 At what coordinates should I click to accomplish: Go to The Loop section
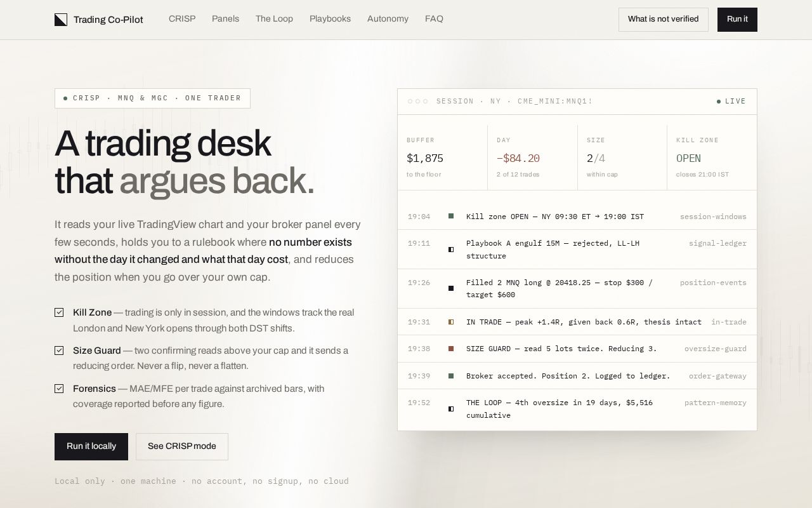[x=274, y=19]
